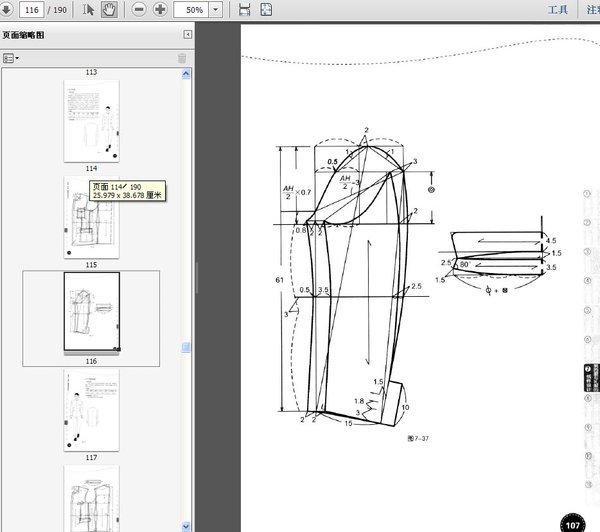The width and height of the screenshot is (600, 532).
Task: Click the 图7-37 figure caption
Action: pyautogui.click(x=418, y=439)
